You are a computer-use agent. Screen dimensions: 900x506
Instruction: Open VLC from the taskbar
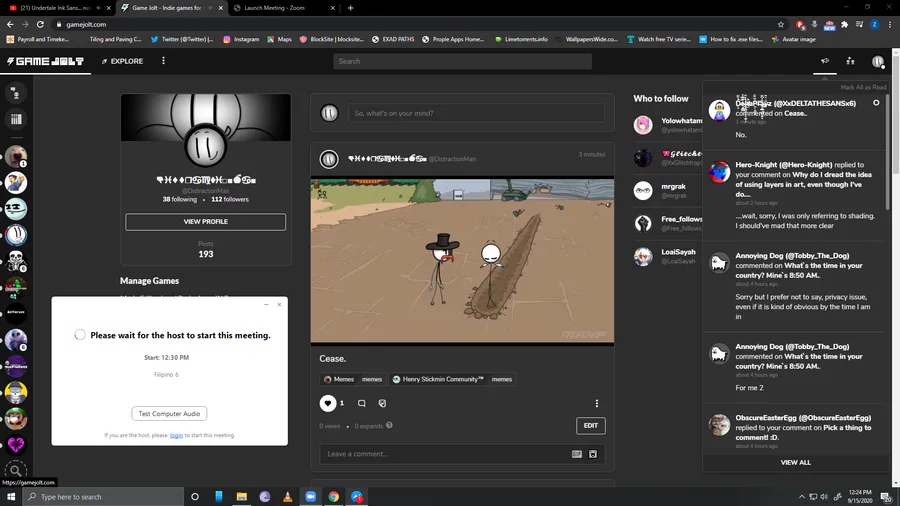[288, 497]
